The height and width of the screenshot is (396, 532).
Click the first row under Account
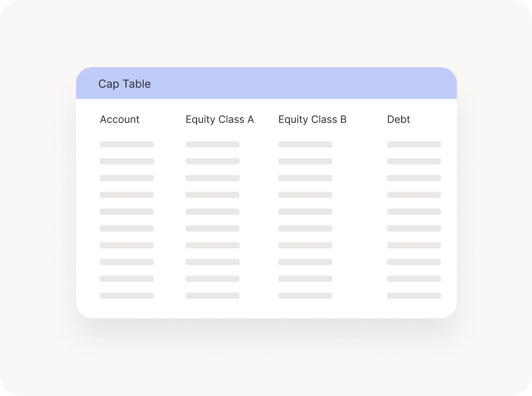(127, 145)
